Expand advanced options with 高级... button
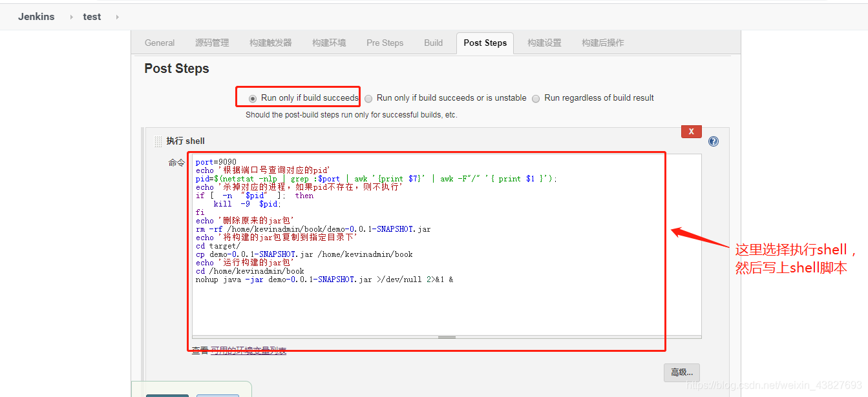Image resolution: width=868 pixels, height=397 pixels. point(681,372)
